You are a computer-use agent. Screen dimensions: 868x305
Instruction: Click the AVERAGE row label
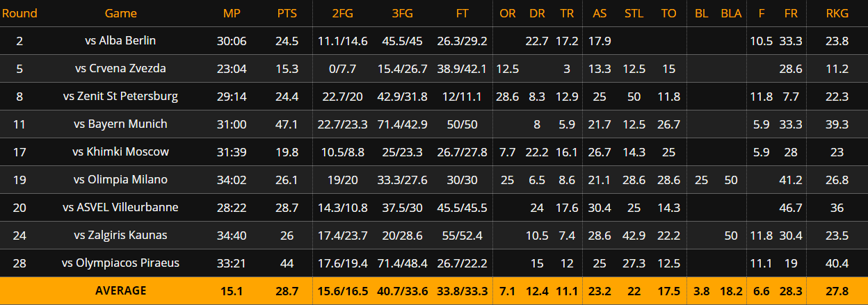click(120, 290)
